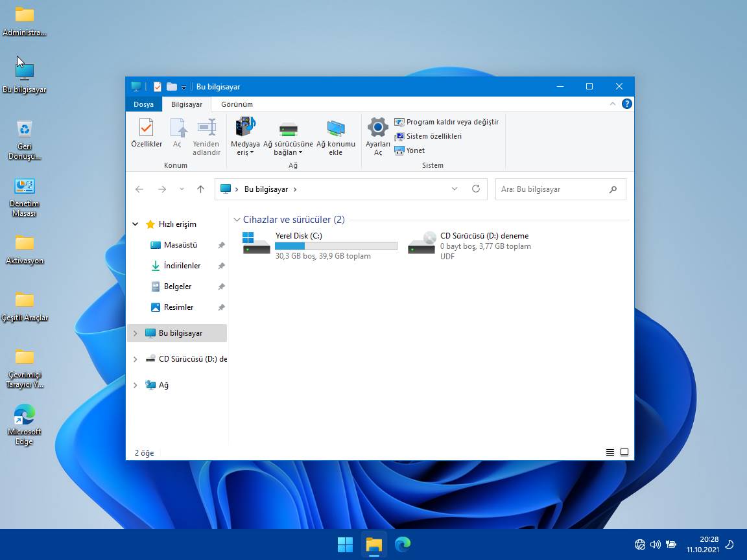Screen dimensions: 747x560
Task: Open the Görünüm ribbon tab
Action: [237, 104]
